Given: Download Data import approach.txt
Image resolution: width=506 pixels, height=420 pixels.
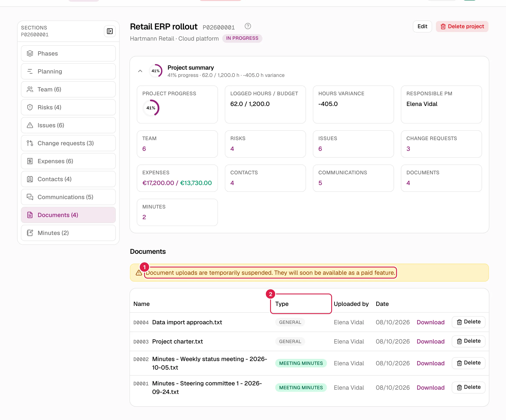Looking at the screenshot, I should coord(430,322).
